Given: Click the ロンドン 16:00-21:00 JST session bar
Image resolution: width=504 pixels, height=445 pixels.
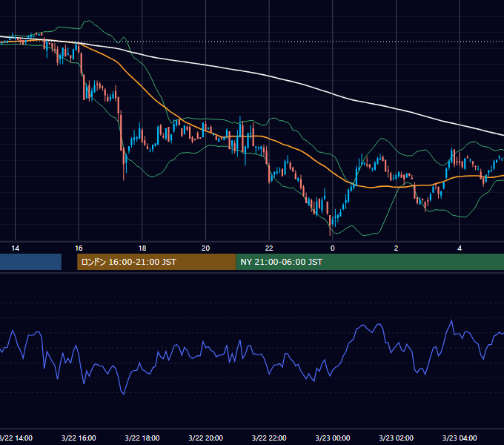Looking at the screenshot, I should (x=156, y=262).
